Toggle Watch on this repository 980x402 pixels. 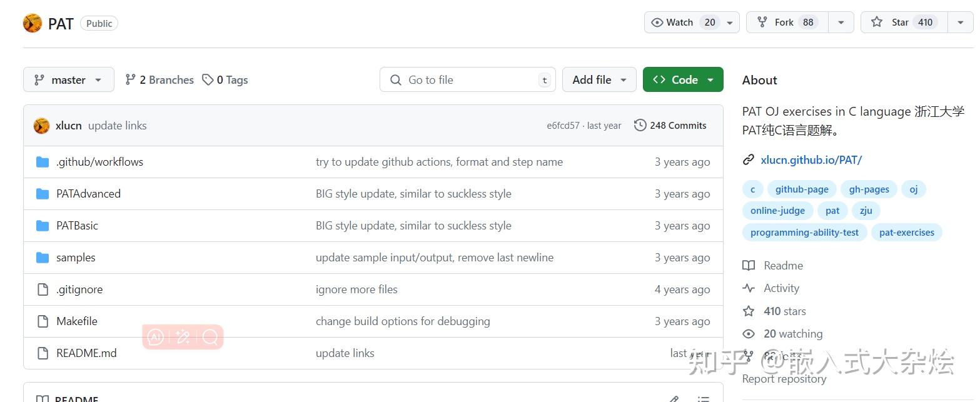[x=680, y=23]
